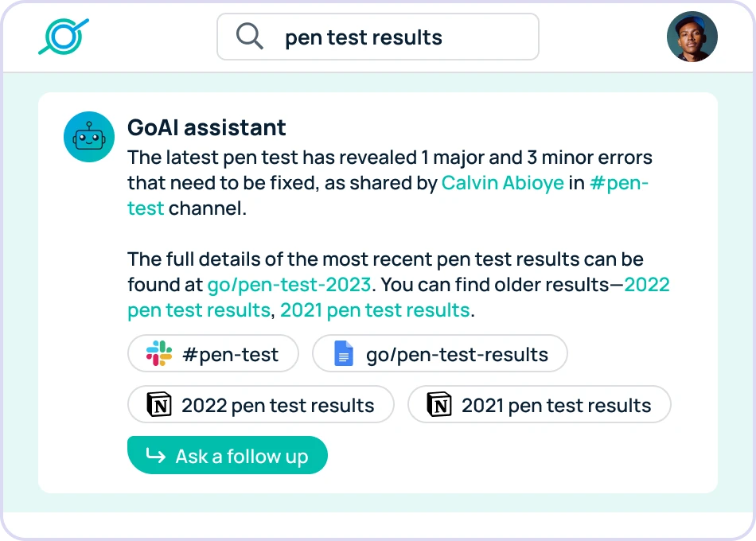Click the GoAI assistant robot avatar
Image resolution: width=756 pixels, height=541 pixels.
[88, 137]
